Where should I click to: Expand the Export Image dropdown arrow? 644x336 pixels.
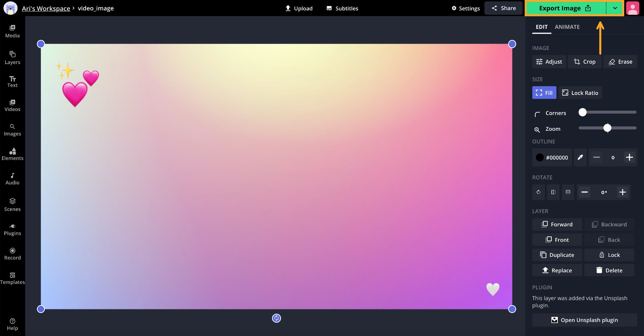[615, 8]
